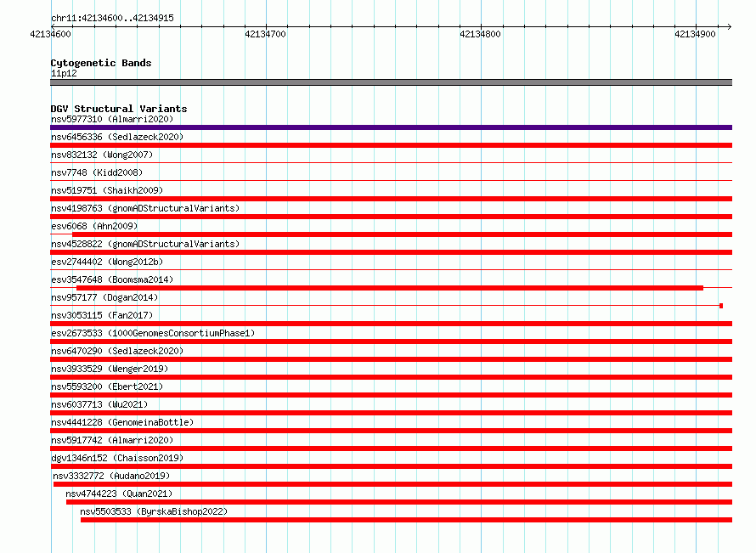Select the 11p12 band label

tap(64, 73)
